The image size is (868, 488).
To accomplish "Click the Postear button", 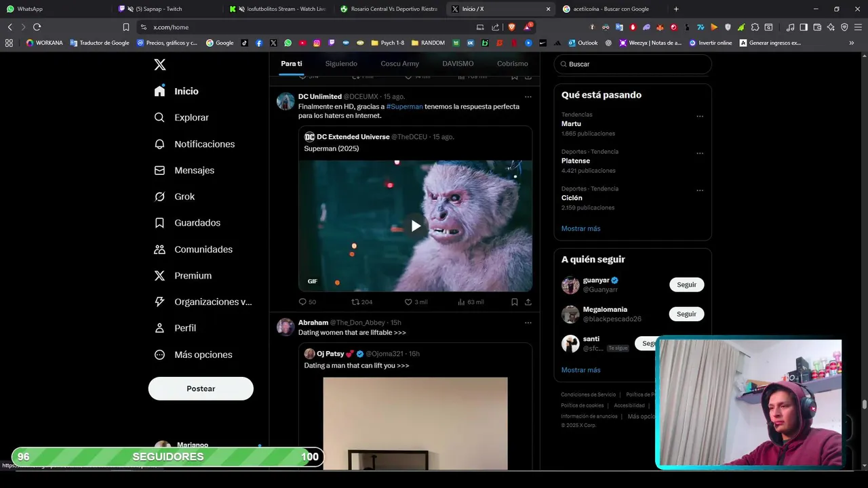I will point(201,388).
